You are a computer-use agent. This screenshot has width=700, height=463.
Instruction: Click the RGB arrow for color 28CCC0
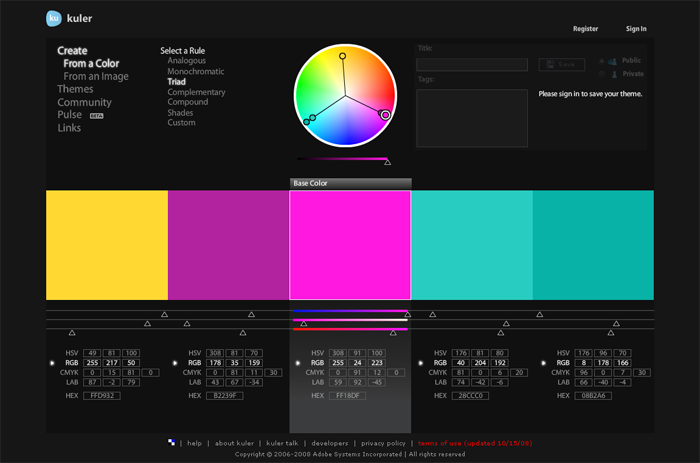click(421, 363)
